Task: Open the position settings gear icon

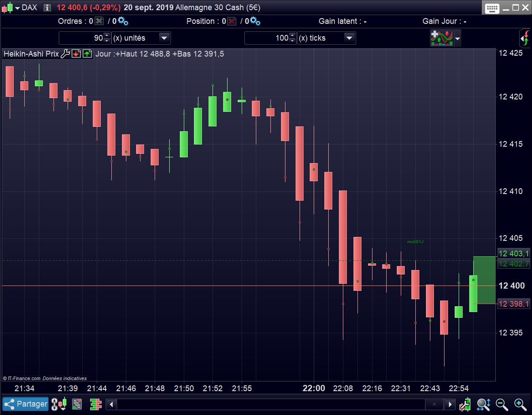Action: 255,21
